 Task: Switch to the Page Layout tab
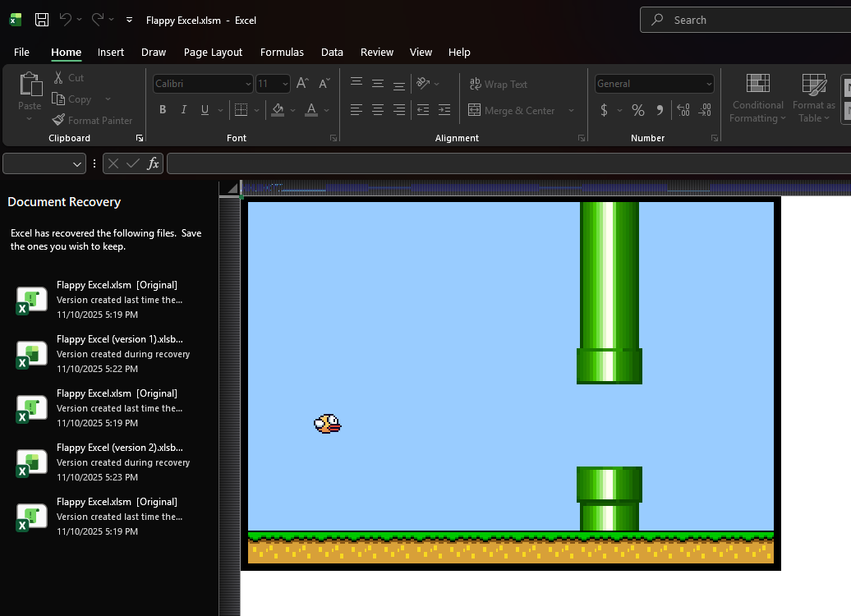[x=213, y=52]
